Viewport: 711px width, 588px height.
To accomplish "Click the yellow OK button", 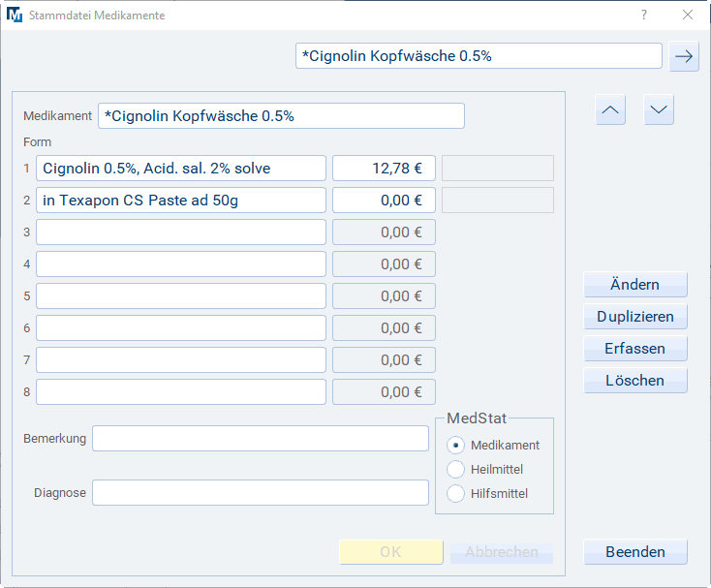I will (x=391, y=552).
